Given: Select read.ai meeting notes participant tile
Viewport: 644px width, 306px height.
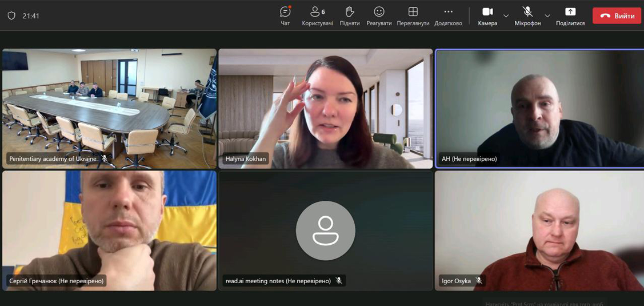Looking at the screenshot, I should point(325,231).
